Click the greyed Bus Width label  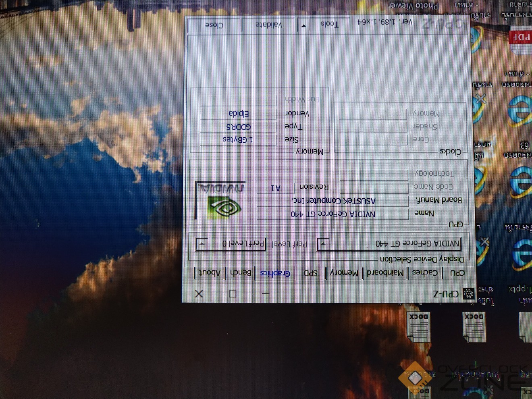302,99
